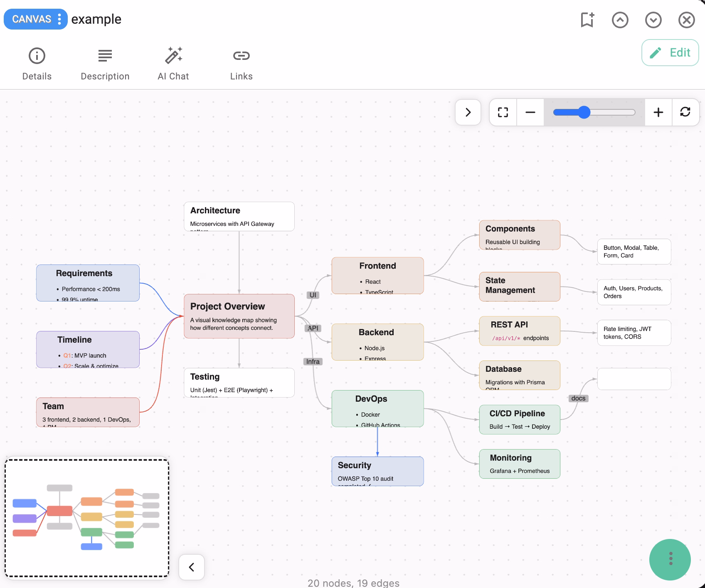Click the Edit button
705x588 pixels.
pyautogui.click(x=670, y=52)
